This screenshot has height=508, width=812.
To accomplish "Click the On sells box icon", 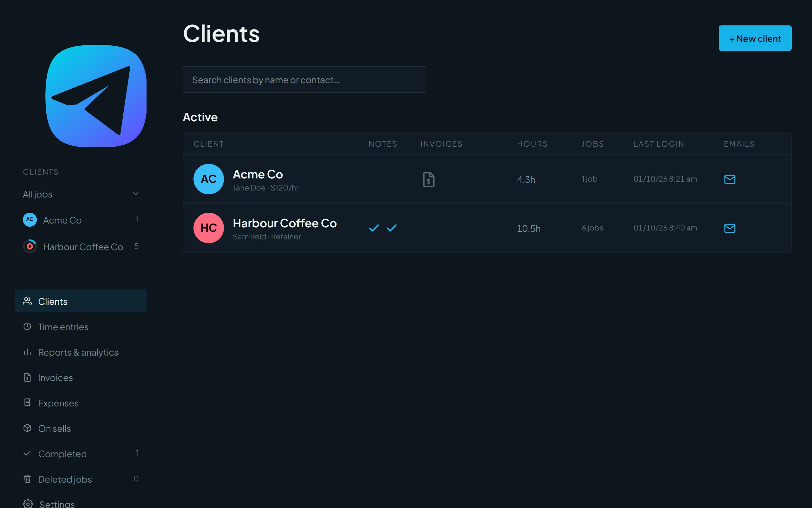I will click(x=27, y=428).
